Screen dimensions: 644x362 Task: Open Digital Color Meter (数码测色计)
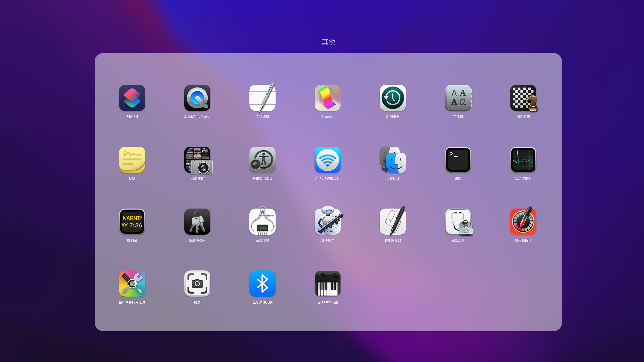(523, 222)
